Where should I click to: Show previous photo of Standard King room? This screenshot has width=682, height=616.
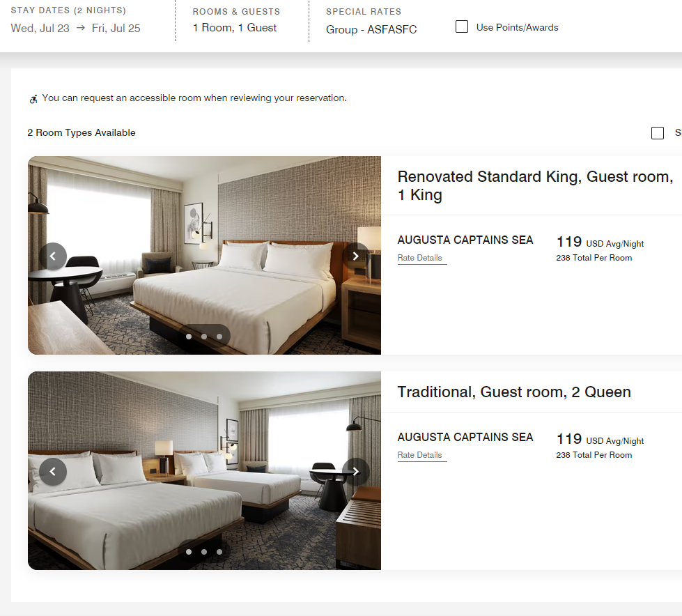tap(53, 256)
